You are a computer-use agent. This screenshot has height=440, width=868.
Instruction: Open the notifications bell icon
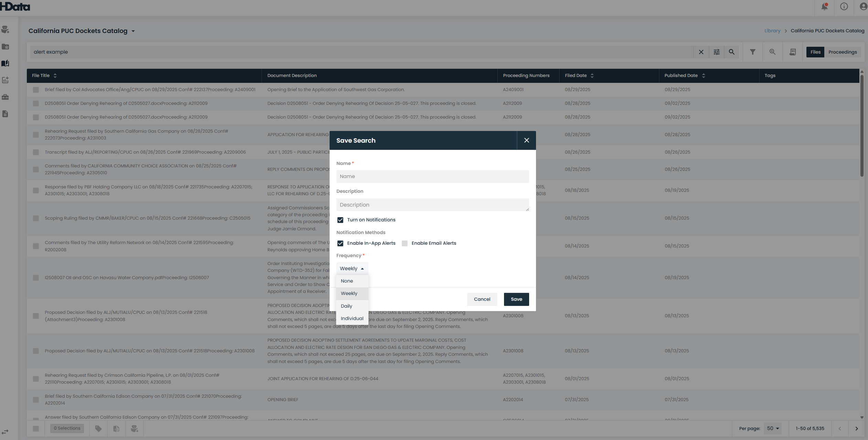coord(824,7)
